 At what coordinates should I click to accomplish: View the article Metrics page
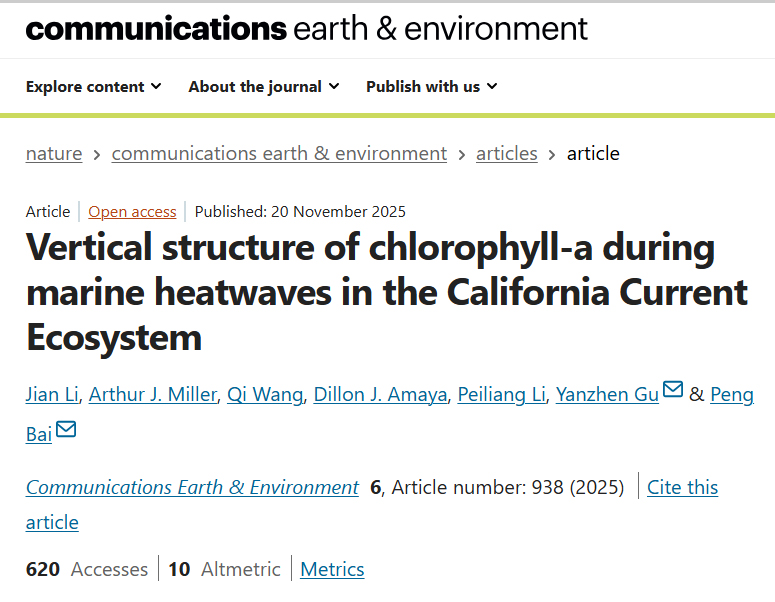pyautogui.click(x=332, y=570)
